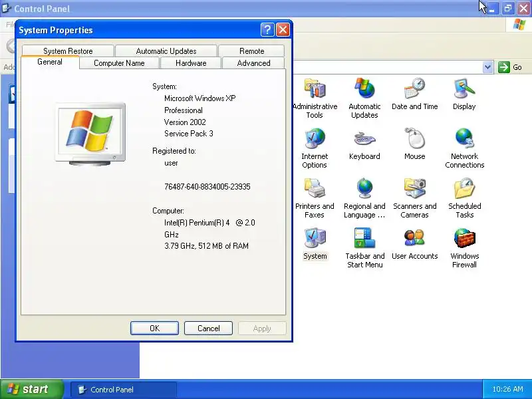Click OK in System Properties
Screen dimensions: 532x399
154,328
